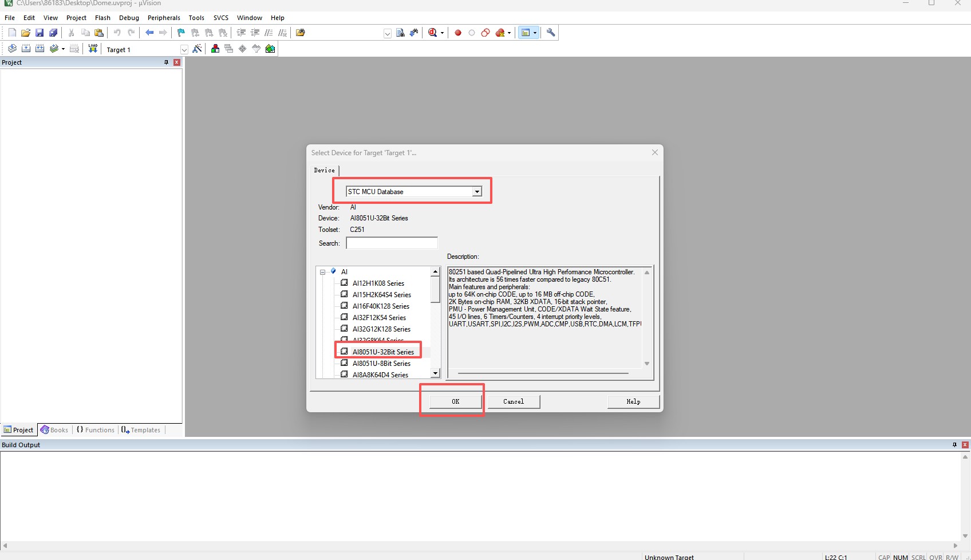
Task: Expand the STC MCU Database dropdown
Action: click(x=476, y=192)
